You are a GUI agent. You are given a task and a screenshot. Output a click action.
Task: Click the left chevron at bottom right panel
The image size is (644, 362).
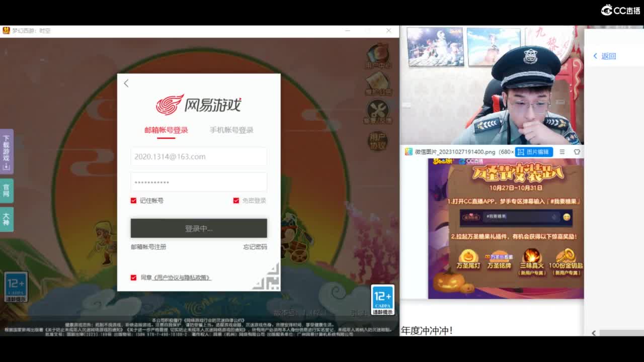click(x=594, y=333)
